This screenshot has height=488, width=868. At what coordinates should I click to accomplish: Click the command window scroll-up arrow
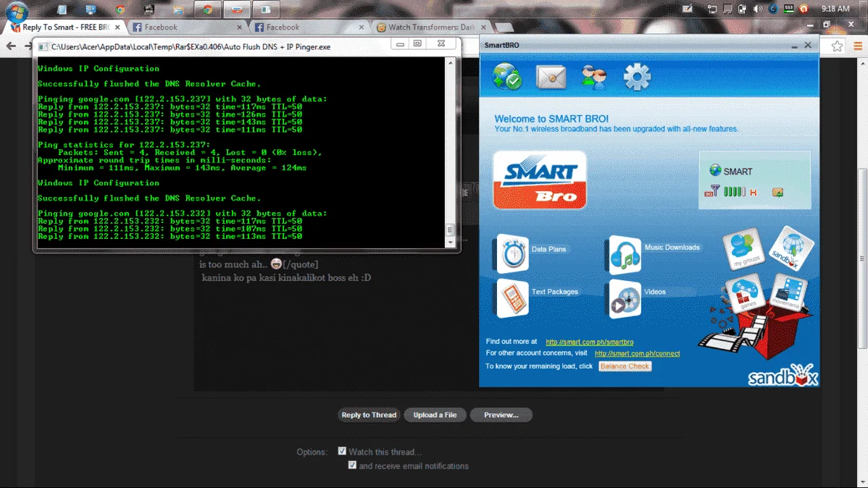pyautogui.click(x=450, y=63)
